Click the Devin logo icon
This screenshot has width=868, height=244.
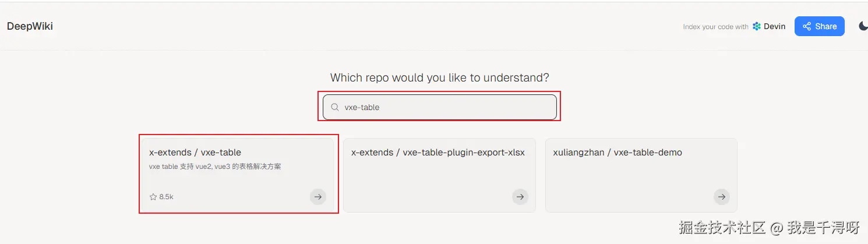click(x=757, y=26)
